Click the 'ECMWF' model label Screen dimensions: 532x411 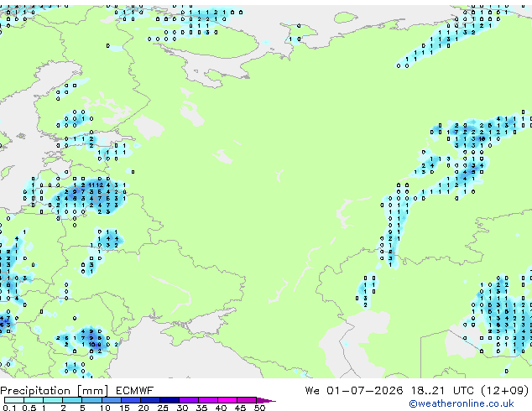point(135,391)
